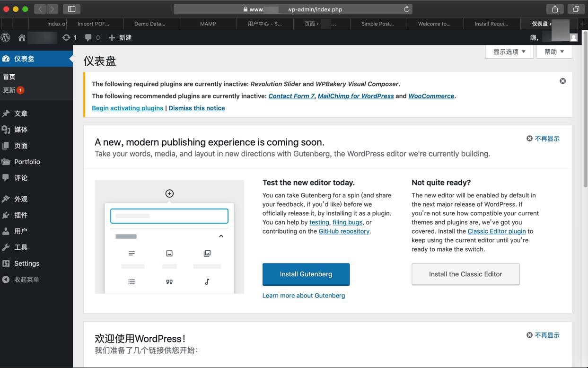The height and width of the screenshot is (368, 588).
Task: Open the 用户 users menu
Action: 36,231
